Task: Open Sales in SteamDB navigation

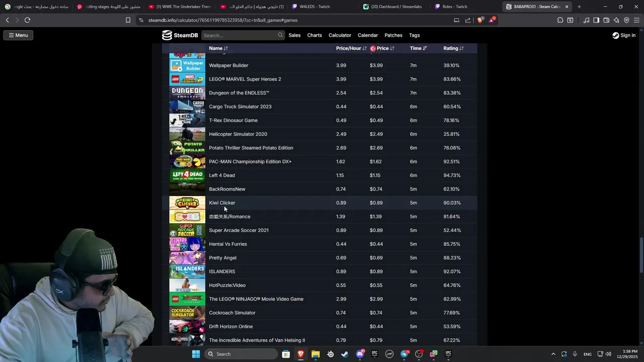Action: pyautogui.click(x=294, y=35)
